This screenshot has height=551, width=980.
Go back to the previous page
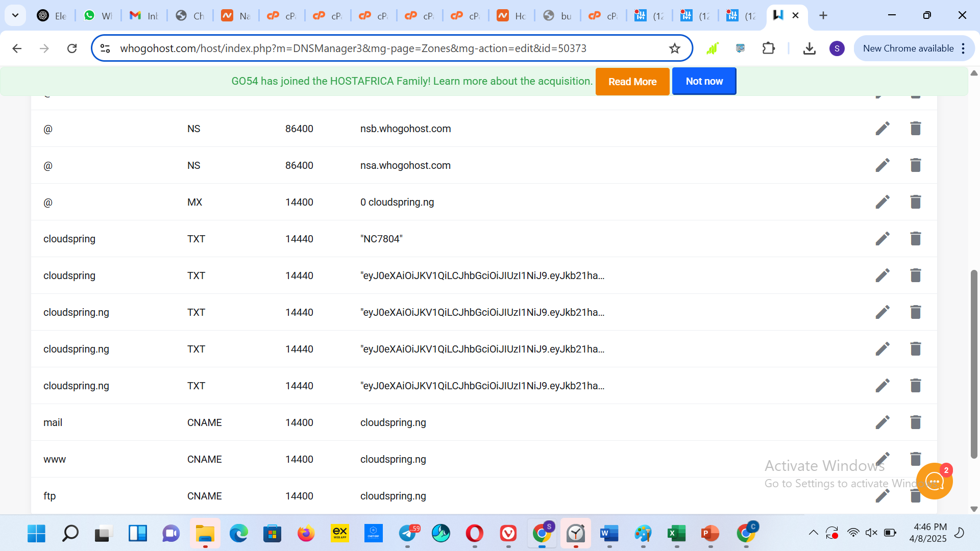(x=17, y=48)
